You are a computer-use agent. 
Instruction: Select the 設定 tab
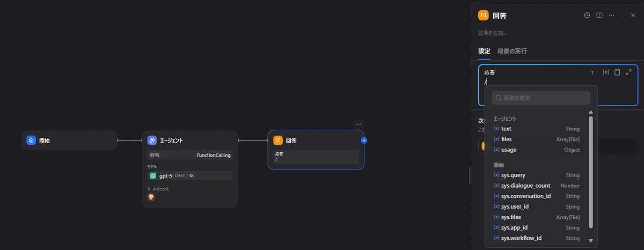484,51
